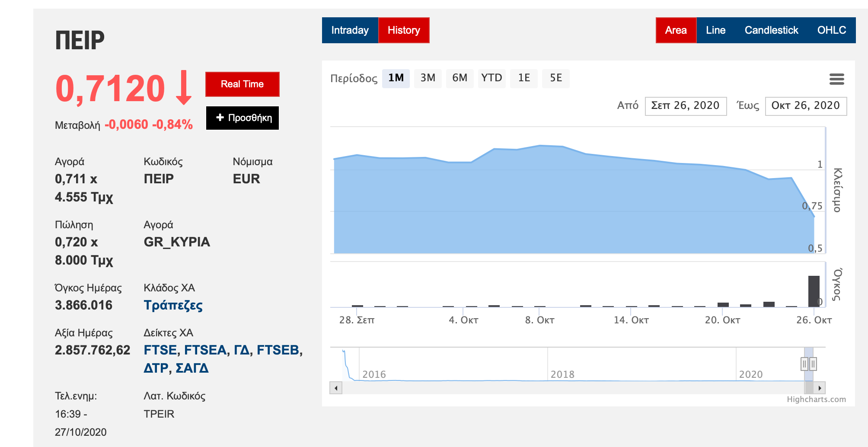Switch to the History tab

pyautogui.click(x=404, y=30)
